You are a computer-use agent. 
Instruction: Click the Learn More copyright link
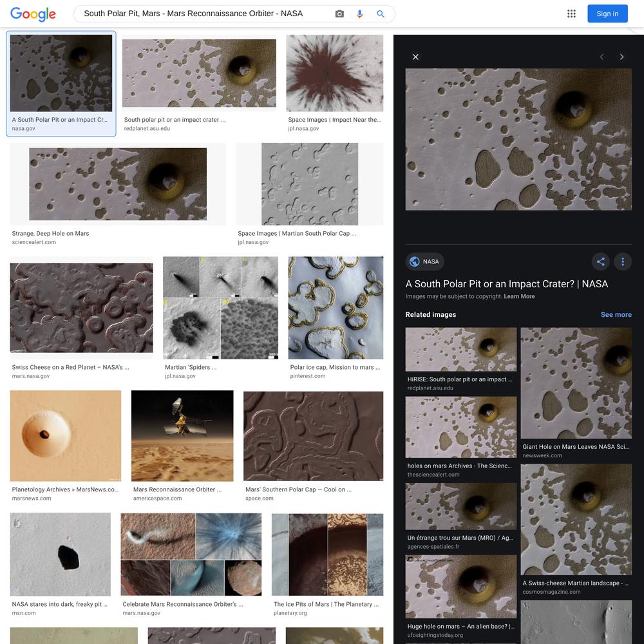pyautogui.click(x=519, y=296)
